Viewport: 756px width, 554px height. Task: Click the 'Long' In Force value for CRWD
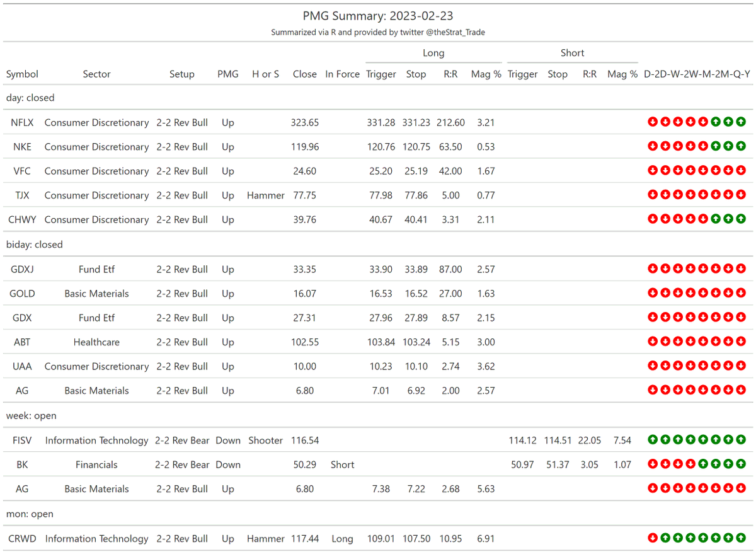click(x=343, y=539)
